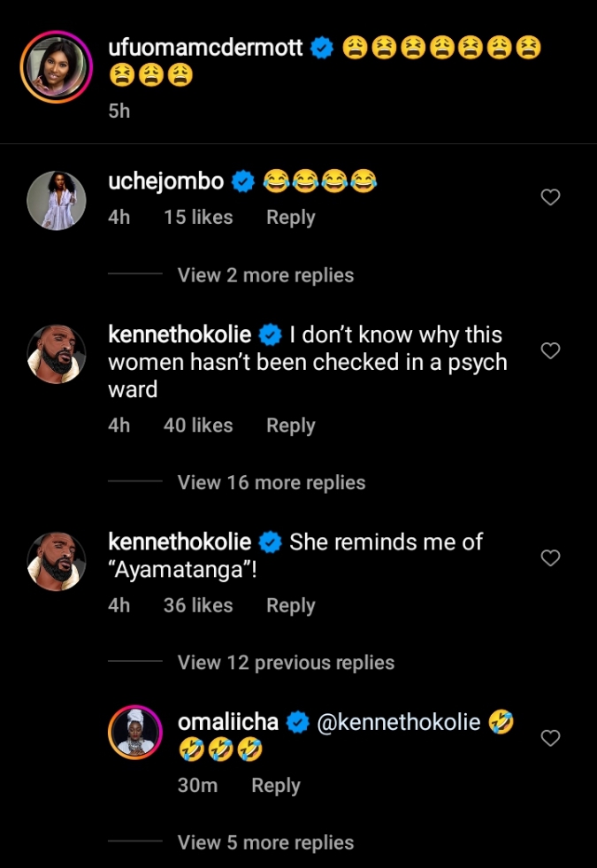Viewport: 597px width, 868px height.
Task: View the 40 likes list
Action: pos(197,426)
